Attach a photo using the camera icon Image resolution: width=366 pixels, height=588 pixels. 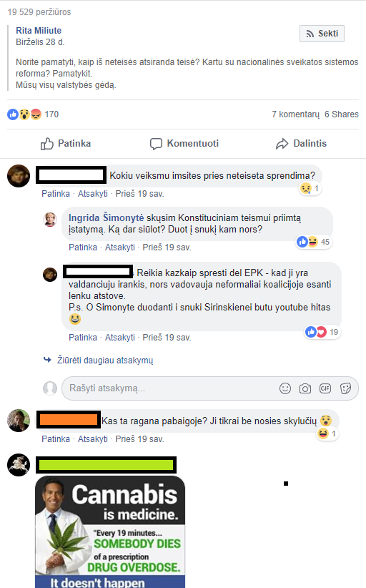point(305,388)
